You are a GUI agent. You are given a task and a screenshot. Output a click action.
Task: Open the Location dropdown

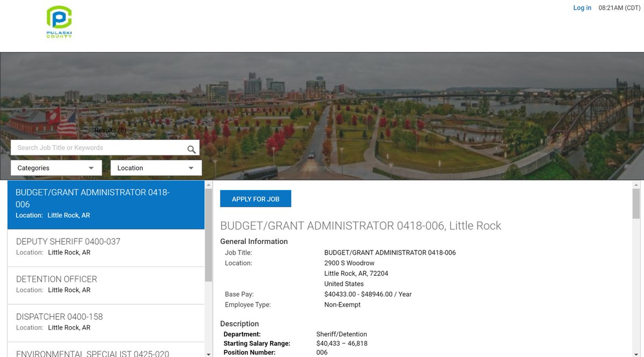(156, 168)
